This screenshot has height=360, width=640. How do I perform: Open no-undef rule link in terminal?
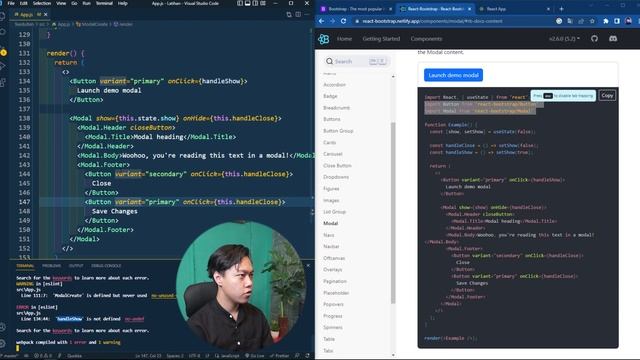coord(134,319)
